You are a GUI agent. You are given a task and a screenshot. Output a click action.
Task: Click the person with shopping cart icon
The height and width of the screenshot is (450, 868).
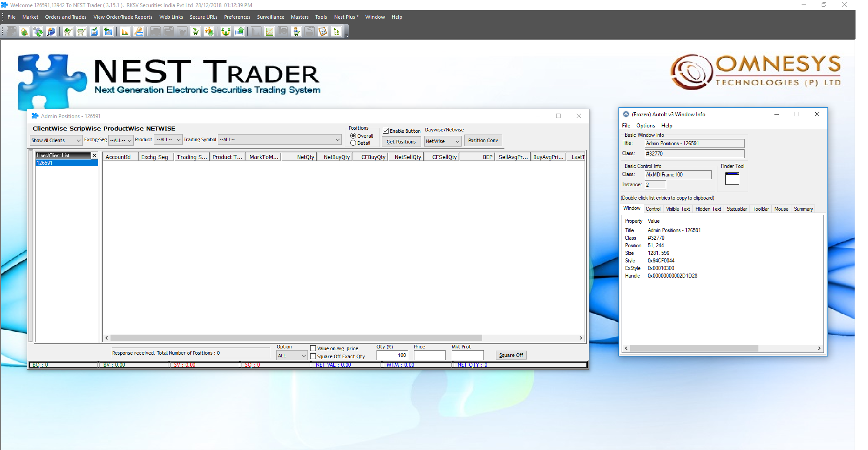click(296, 32)
